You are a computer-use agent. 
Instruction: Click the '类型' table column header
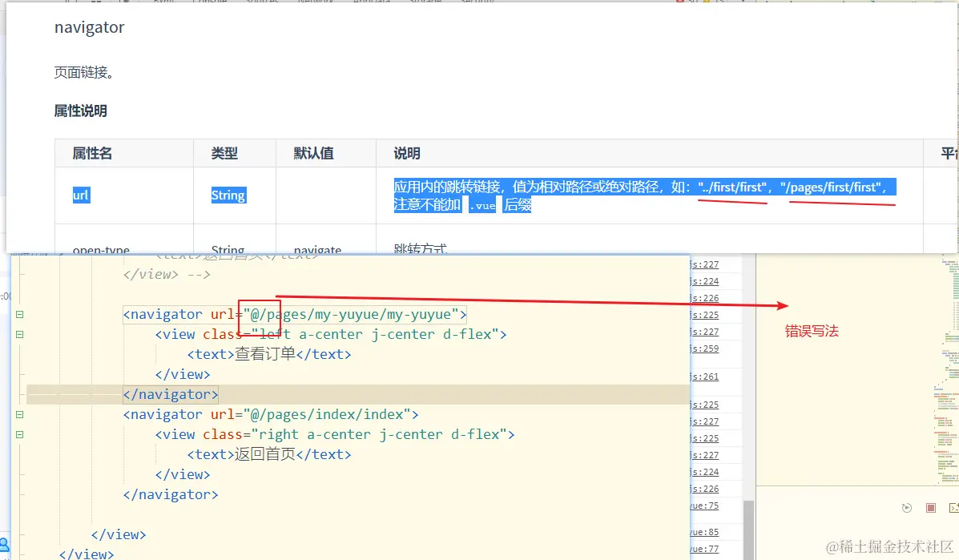(x=224, y=154)
